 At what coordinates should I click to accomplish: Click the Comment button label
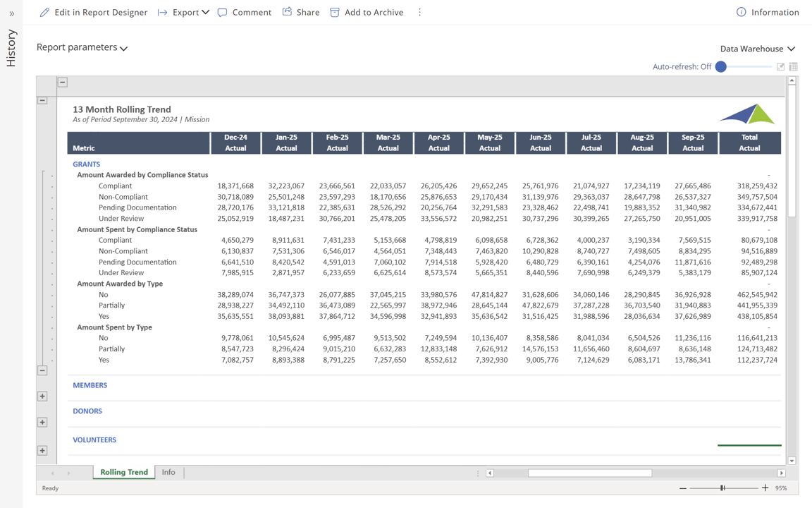tap(252, 13)
